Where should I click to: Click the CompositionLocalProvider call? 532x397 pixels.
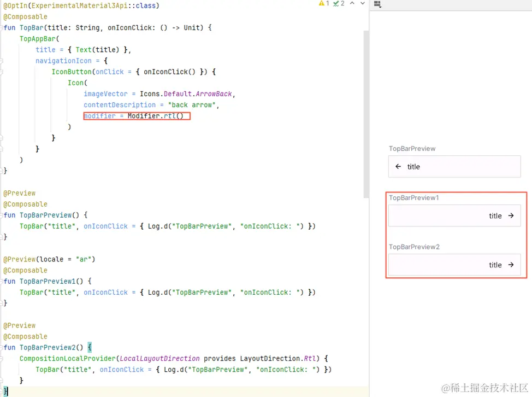pyautogui.click(x=68, y=359)
